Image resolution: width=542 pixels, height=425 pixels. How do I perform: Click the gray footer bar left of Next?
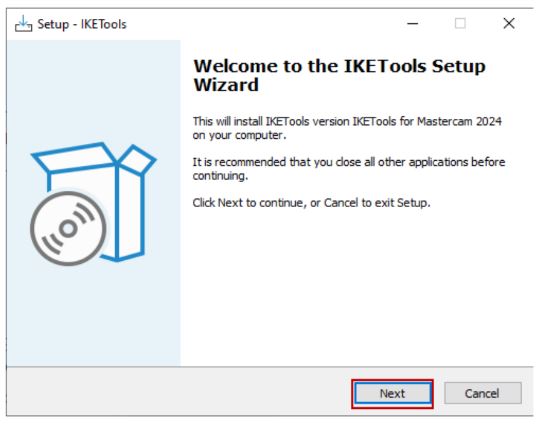tap(180, 392)
